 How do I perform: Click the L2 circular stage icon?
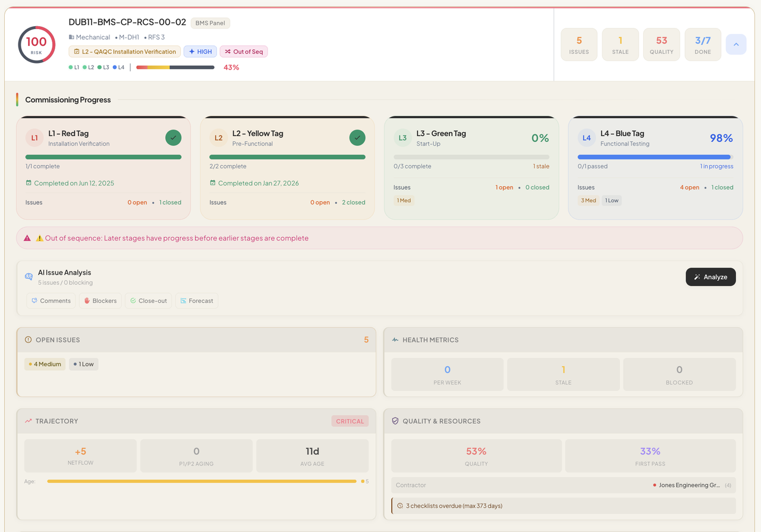(219, 138)
